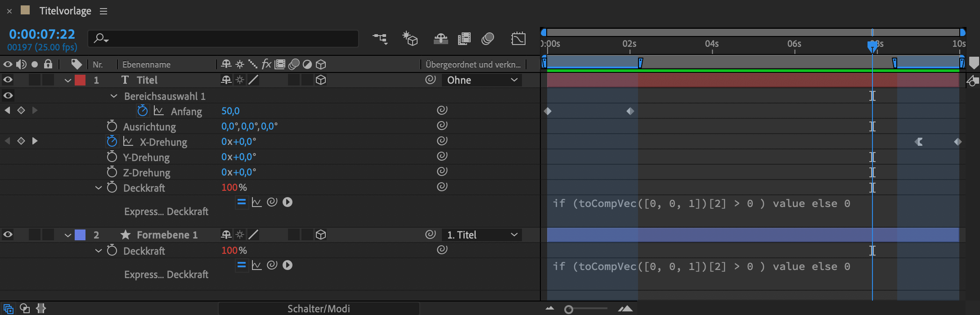Zoom in timeline with large mountain icon
Image resolution: width=980 pixels, height=315 pixels.
(x=625, y=309)
